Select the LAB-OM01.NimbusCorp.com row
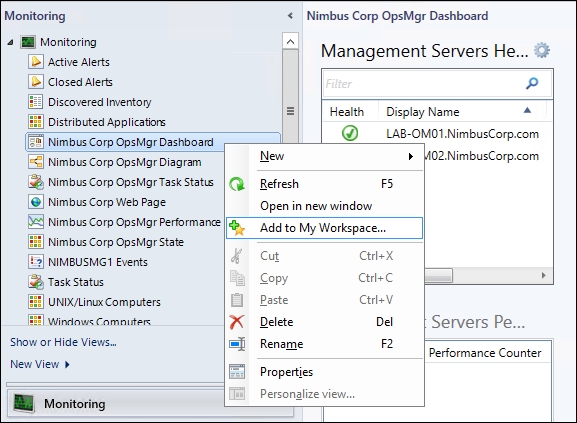 pos(437,134)
